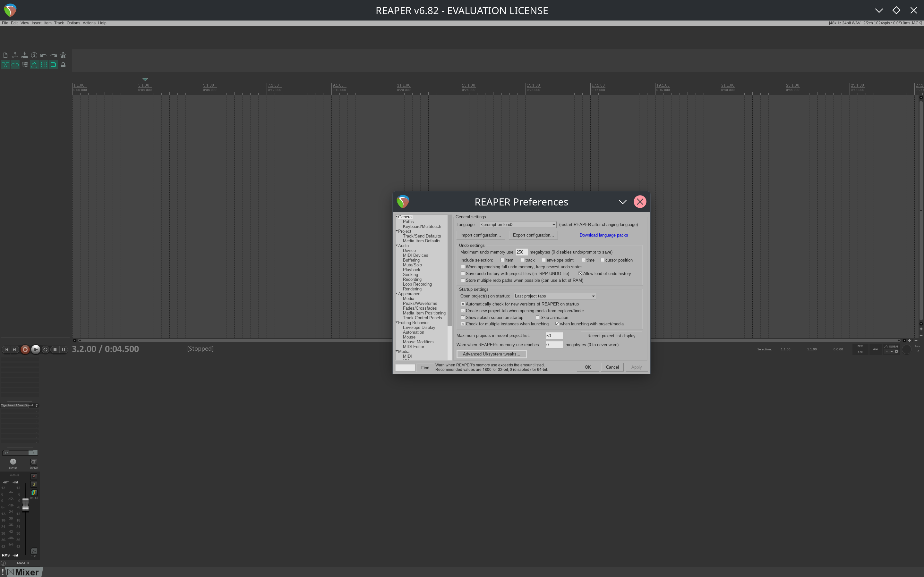Viewport: 924px width, 577px height.
Task: Open project settings info icon
Action: 34,55
